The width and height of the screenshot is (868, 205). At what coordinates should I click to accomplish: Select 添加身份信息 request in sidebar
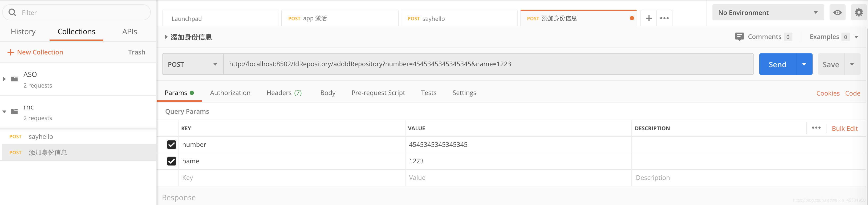(79, 153)
